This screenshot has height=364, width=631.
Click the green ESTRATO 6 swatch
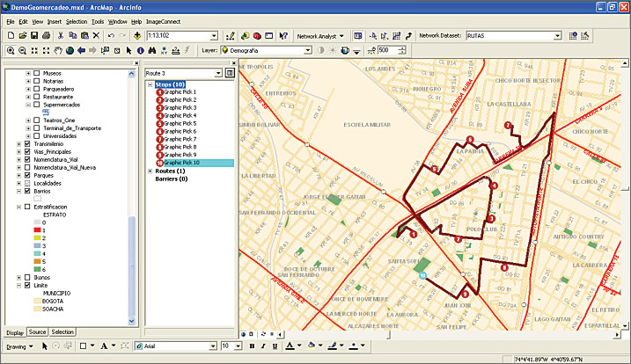tap(38, 269)
